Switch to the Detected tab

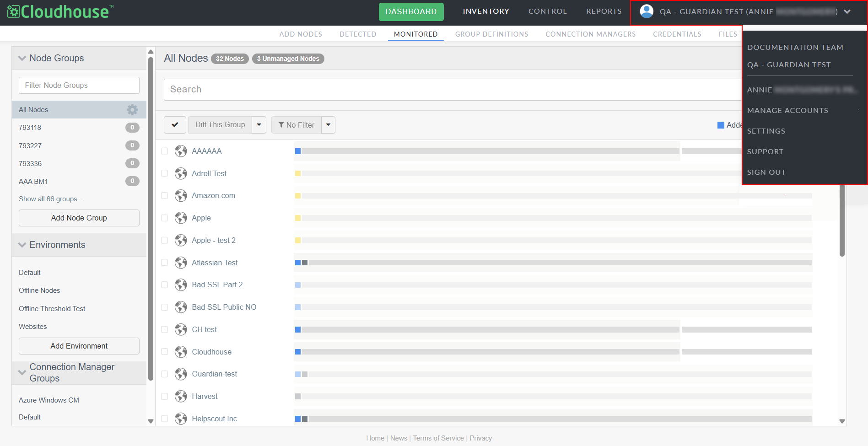coord(358,34)
